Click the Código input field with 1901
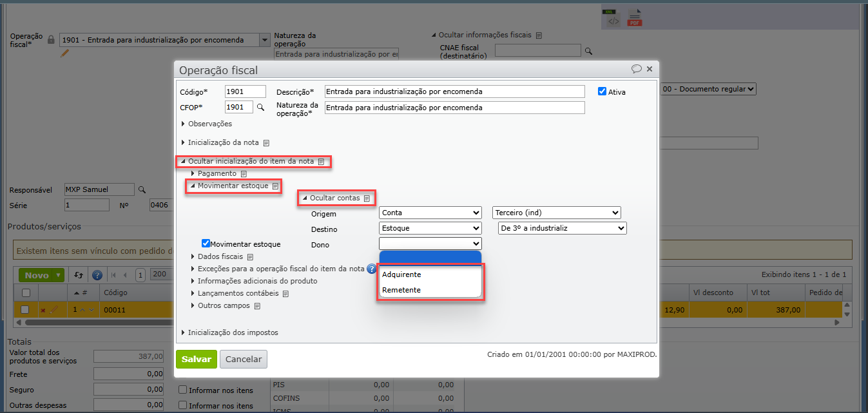This screenshot has height=413, width=868. (246, 91)
